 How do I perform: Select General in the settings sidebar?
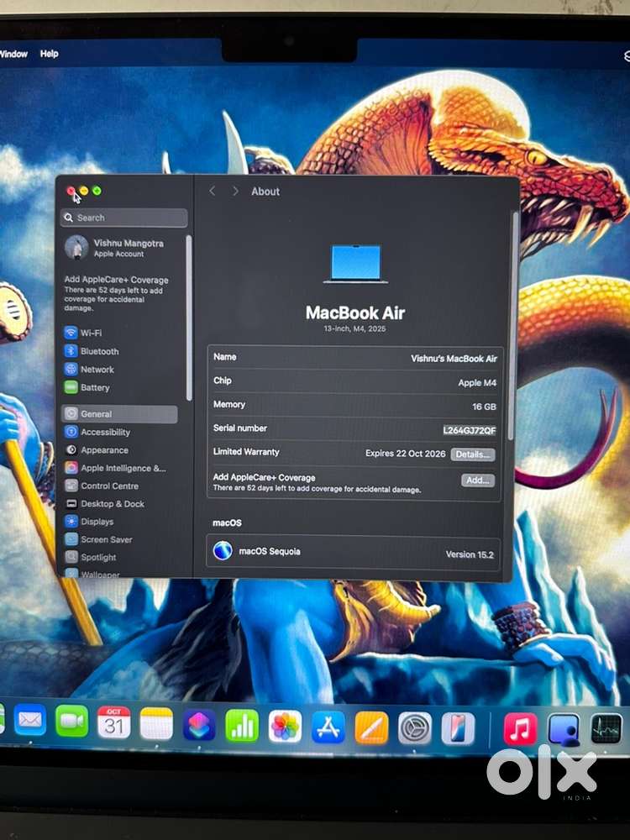pos(120,414)
